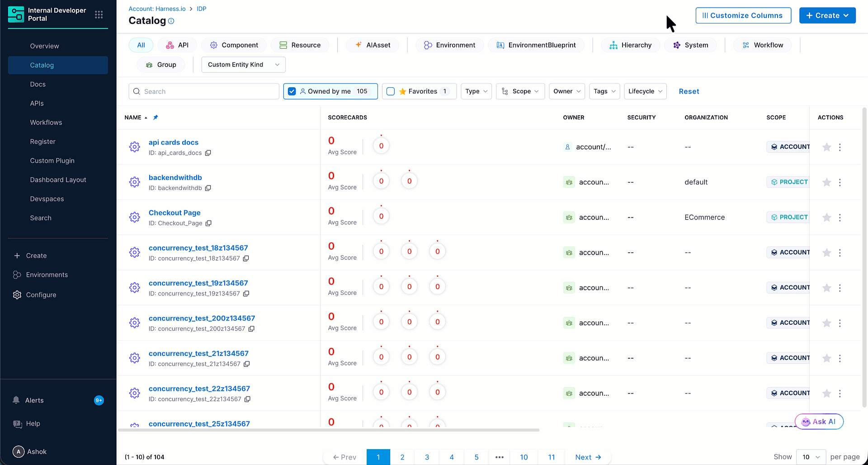868x465 pixels.
Task: Copy the api_cards_docs ID
Action: (208, 153)
